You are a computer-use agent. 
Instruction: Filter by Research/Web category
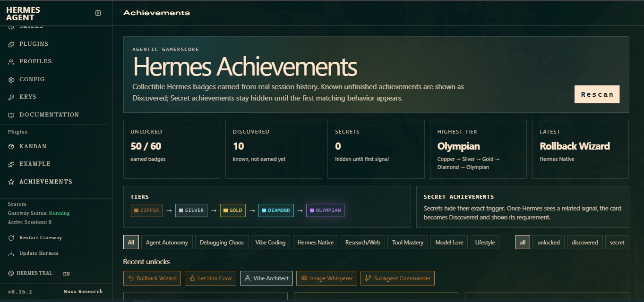click(x=363, y=243)
